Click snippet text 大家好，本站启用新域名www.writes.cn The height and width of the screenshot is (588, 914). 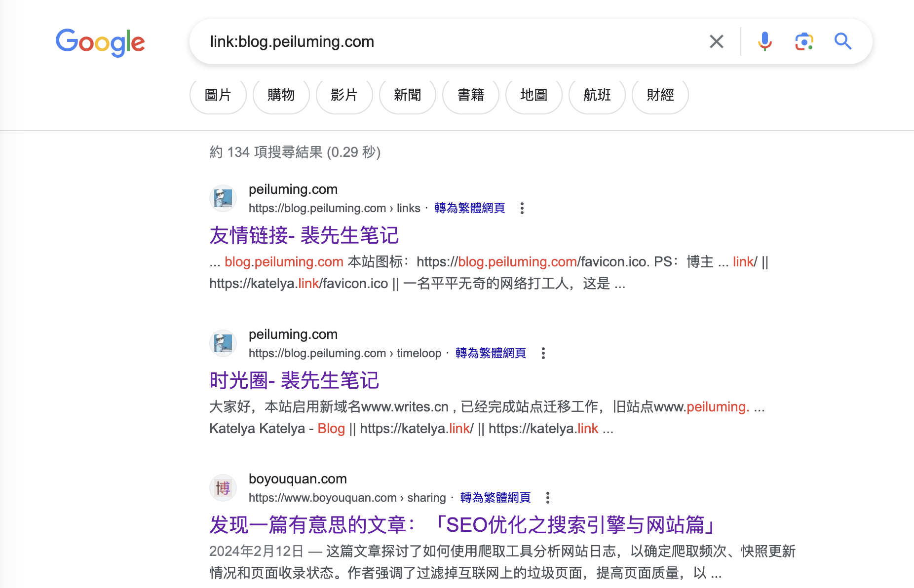(329, 407)
